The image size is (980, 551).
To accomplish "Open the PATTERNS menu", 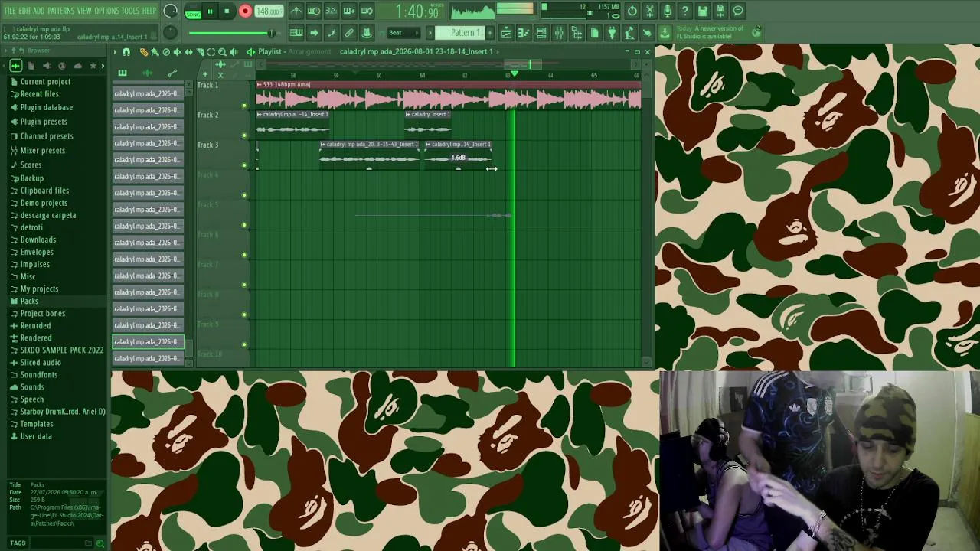I will [61, 11].
